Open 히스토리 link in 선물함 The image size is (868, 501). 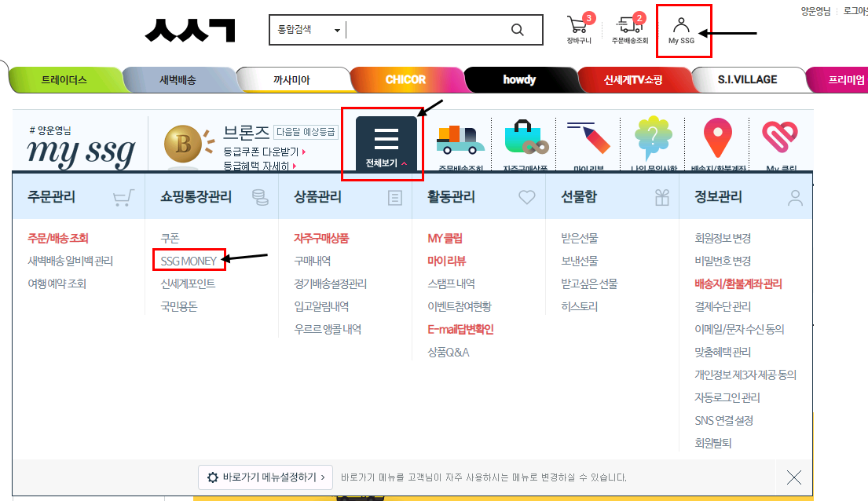(x=580, y=306)
